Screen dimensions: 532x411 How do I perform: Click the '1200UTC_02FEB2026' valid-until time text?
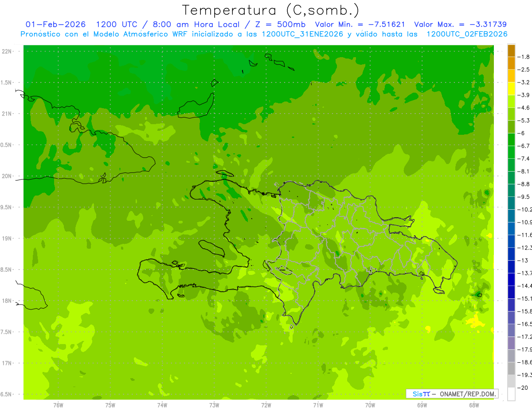(x=467, y=34)
